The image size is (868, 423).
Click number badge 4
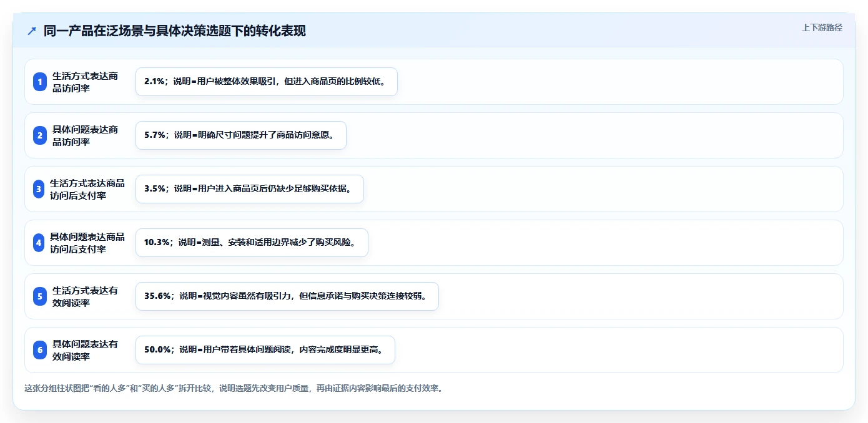click(40, 243)
